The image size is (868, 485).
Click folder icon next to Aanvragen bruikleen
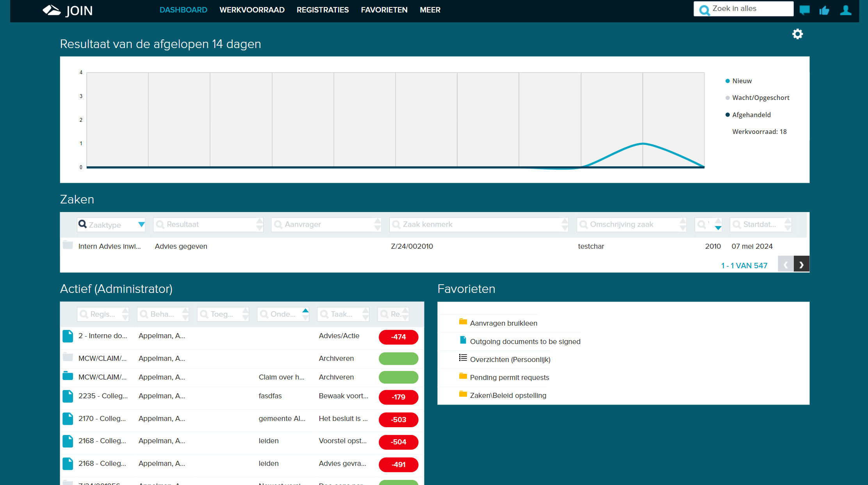(x=463, y=322)
